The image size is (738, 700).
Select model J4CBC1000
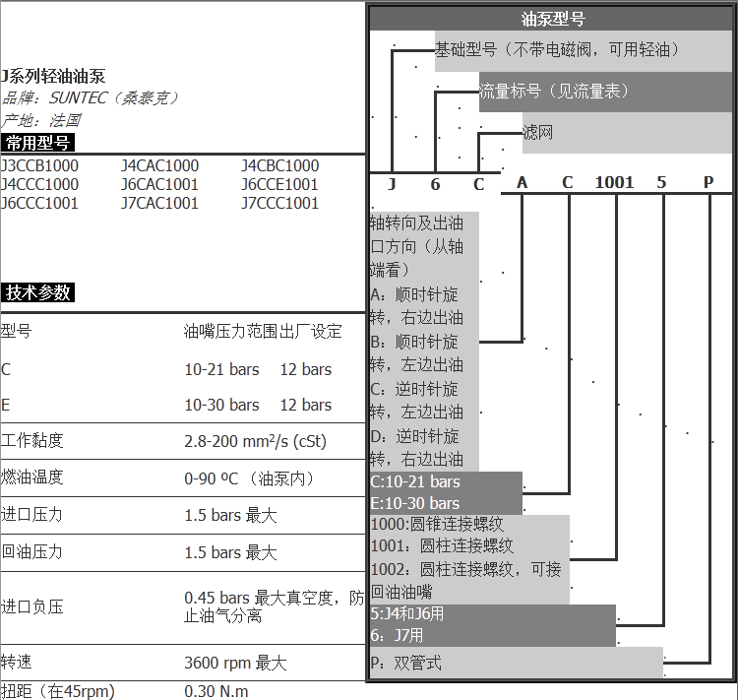(x=280, y=165)
